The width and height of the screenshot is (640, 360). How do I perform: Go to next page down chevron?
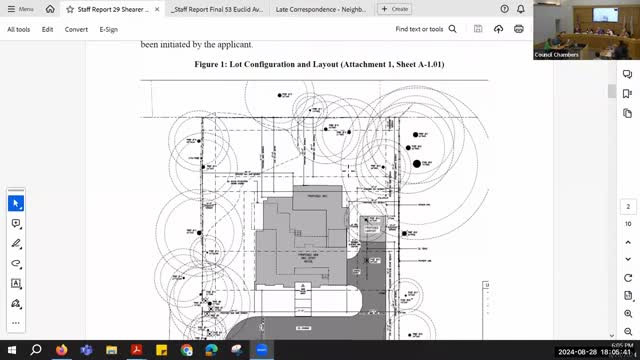tap(628, 259)
